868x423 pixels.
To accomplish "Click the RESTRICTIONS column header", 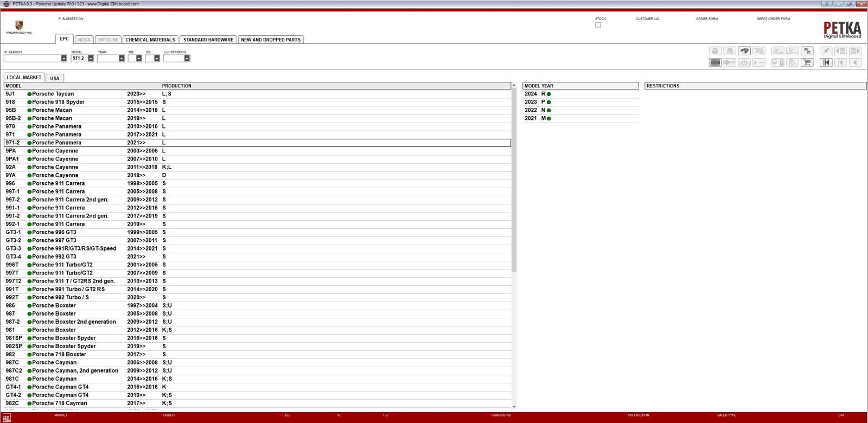I will (x=756, y=86).
